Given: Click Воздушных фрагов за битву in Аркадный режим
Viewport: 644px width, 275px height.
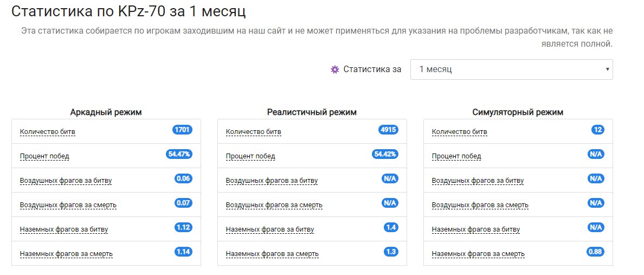Looking at the screenshot, I should tap(66, 181).
